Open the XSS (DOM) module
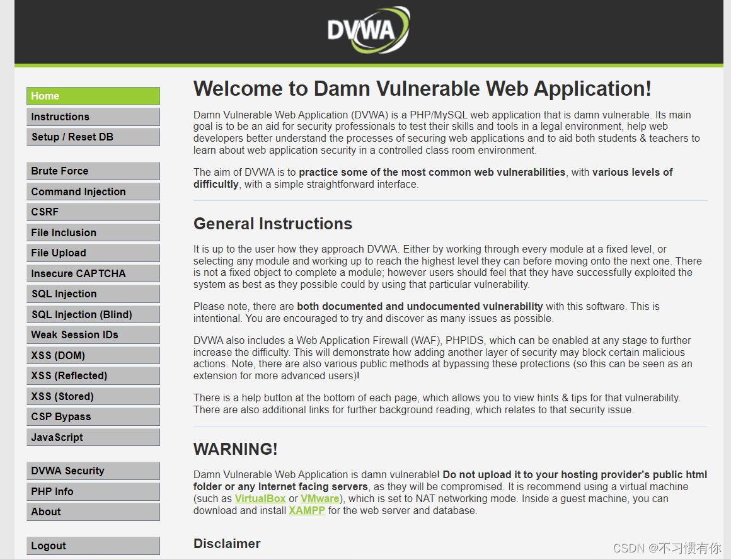 (93, 355)
